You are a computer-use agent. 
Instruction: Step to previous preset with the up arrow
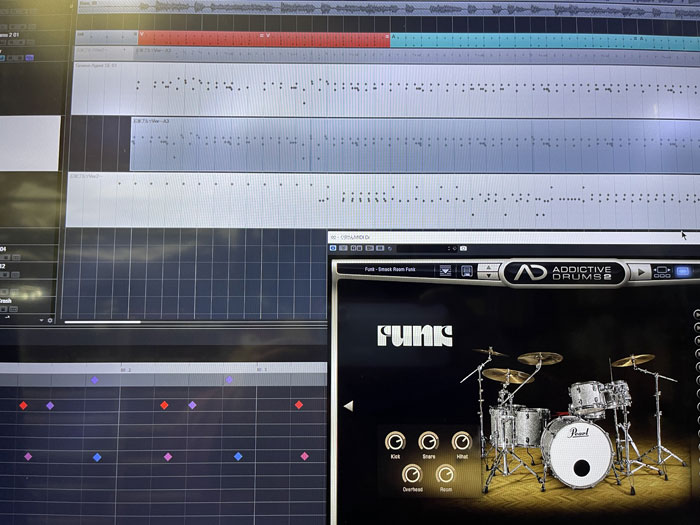click(x=488, y=267)
